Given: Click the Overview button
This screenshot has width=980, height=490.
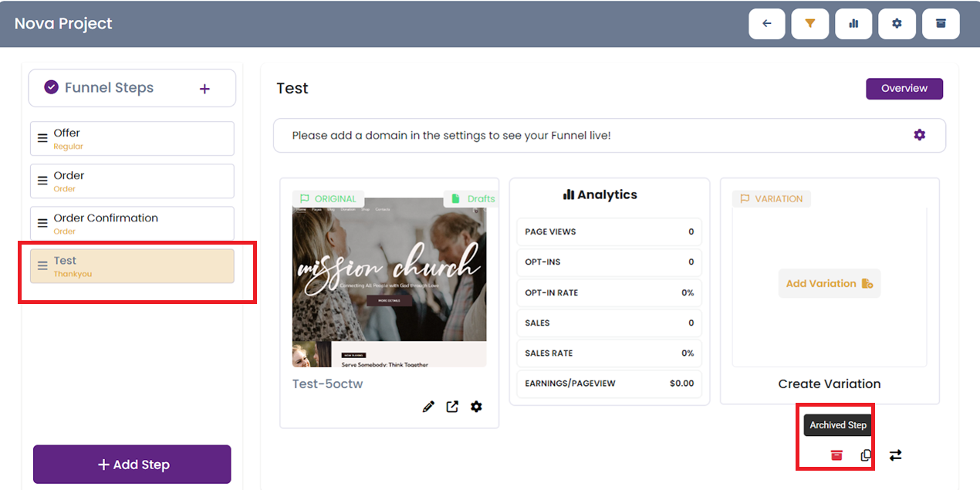Looking at the screenshot, I should coord(904,89).
